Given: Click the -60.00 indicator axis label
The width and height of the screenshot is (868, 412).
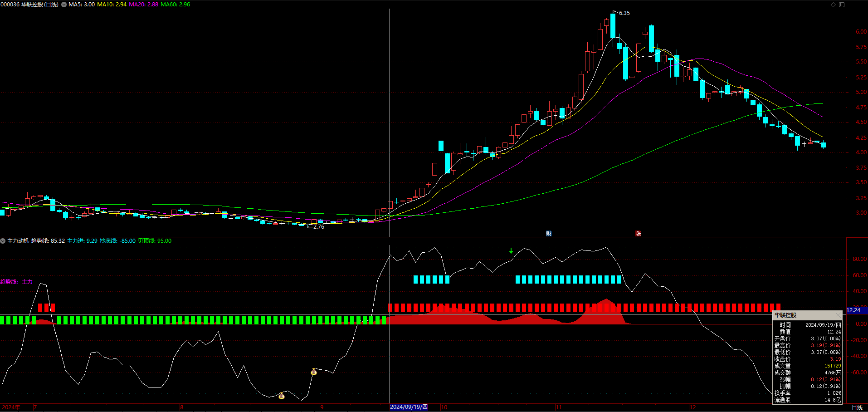Looking at the screenshot, I should (858, 373).
